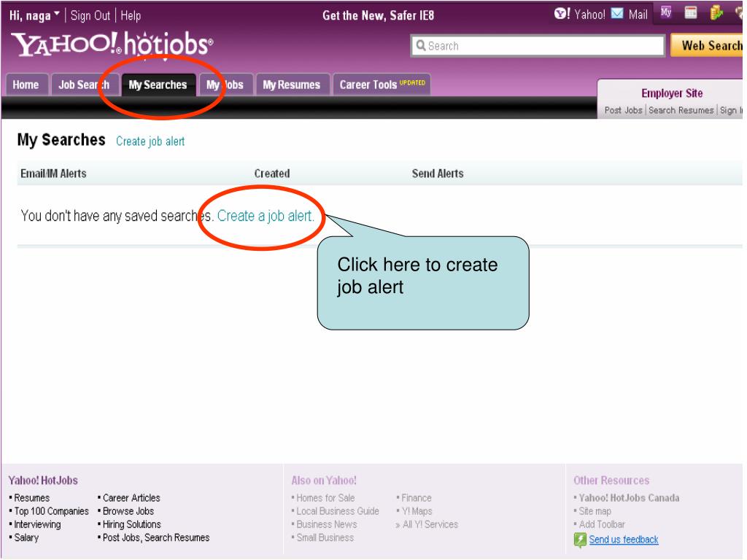The height and width of the screenshot is (560, 747).
Task: Click 'Create job alert' beside My Searches heading
Action: pyautogui.click(x=150, y=141)
